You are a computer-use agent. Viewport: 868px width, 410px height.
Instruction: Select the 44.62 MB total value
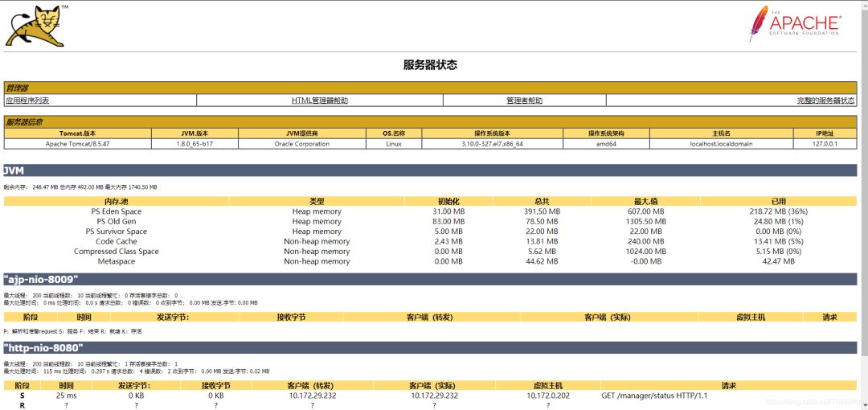click(542, 261)
